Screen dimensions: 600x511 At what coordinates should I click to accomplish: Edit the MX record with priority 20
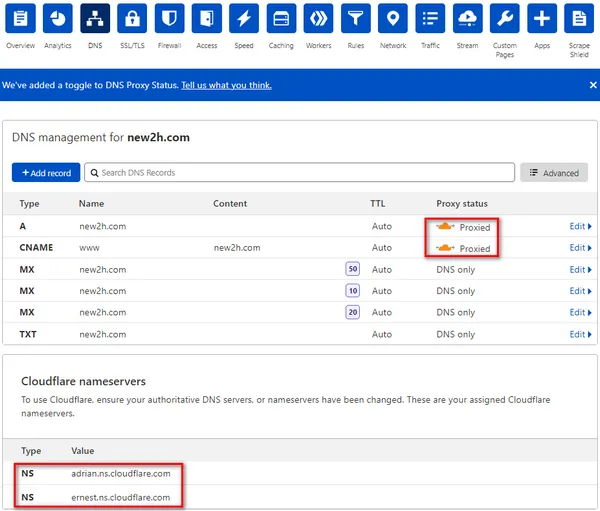580,312
